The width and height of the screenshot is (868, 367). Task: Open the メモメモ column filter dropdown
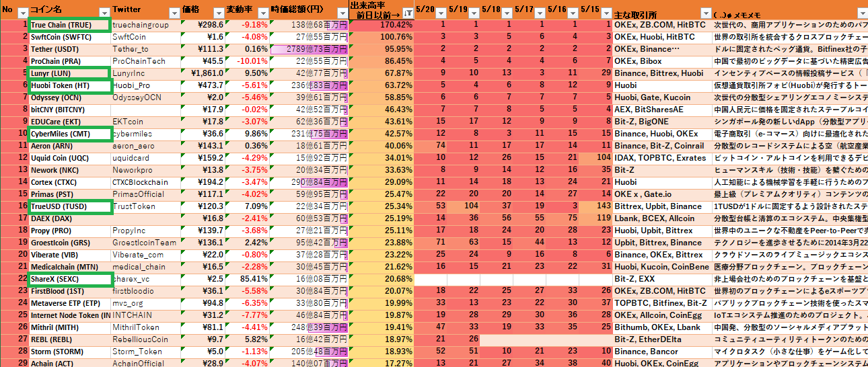tap(862, 13)
